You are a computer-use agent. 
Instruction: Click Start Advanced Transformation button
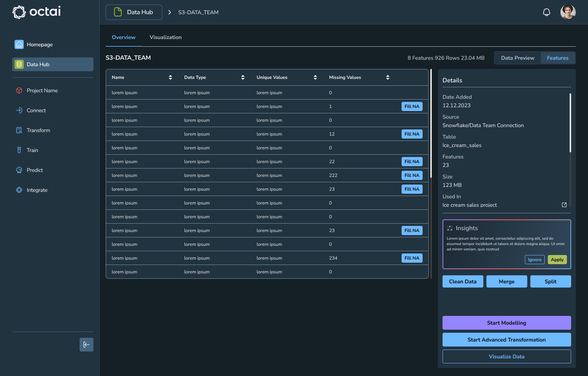click(507, 340)
